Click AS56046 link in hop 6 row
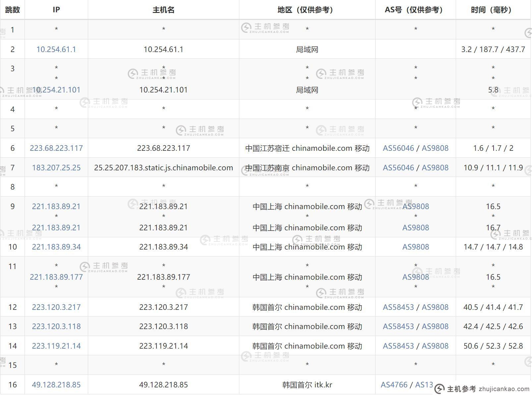This screenshot has height=397, width=532. 398,148
